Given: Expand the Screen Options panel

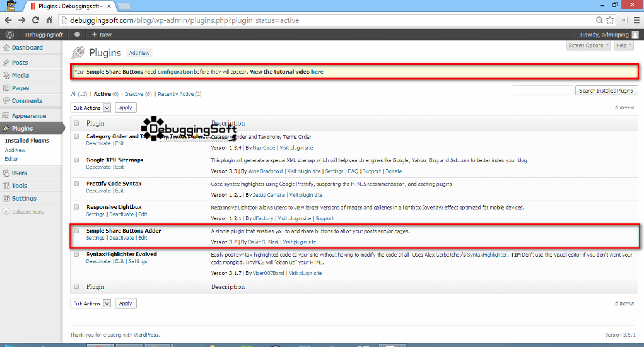Looking at the screenshot, I should tap(588, 45).
